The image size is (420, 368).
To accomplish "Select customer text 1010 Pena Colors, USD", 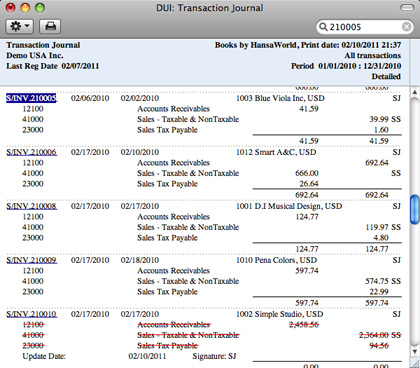I will click(x=276, y=260).
